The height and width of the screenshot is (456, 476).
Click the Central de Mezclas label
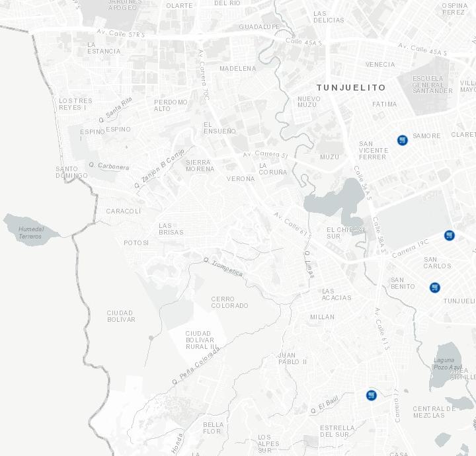tap(434, 412)
